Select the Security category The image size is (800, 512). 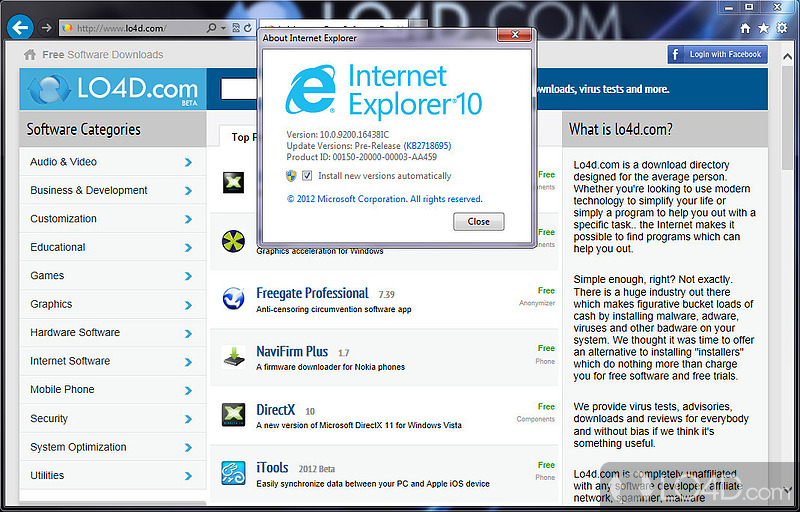[x=49, y=419]
